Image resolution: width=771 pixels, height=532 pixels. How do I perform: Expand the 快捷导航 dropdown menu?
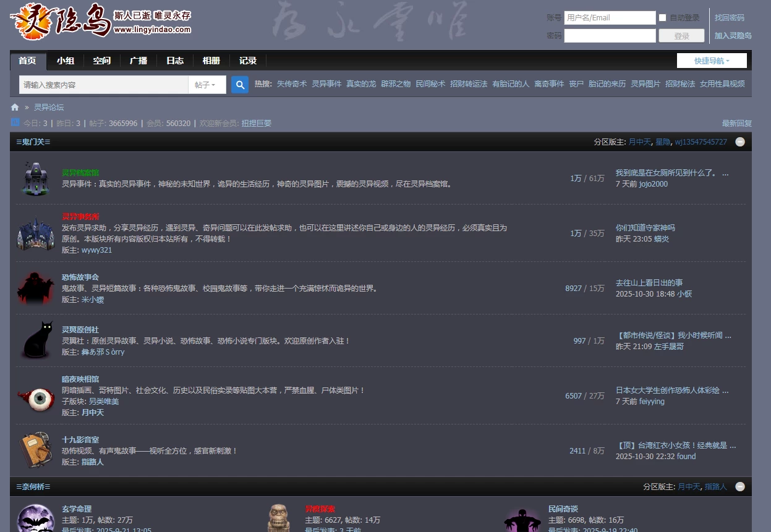712,61
